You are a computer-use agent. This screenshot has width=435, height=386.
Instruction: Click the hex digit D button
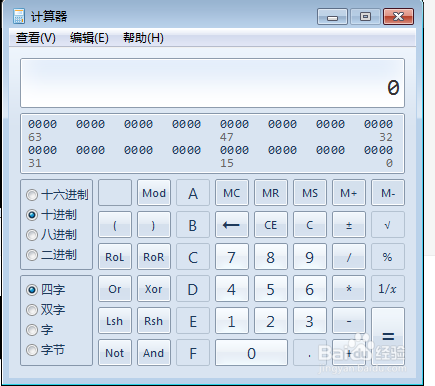pyautogui.click(x=193, y=289)
